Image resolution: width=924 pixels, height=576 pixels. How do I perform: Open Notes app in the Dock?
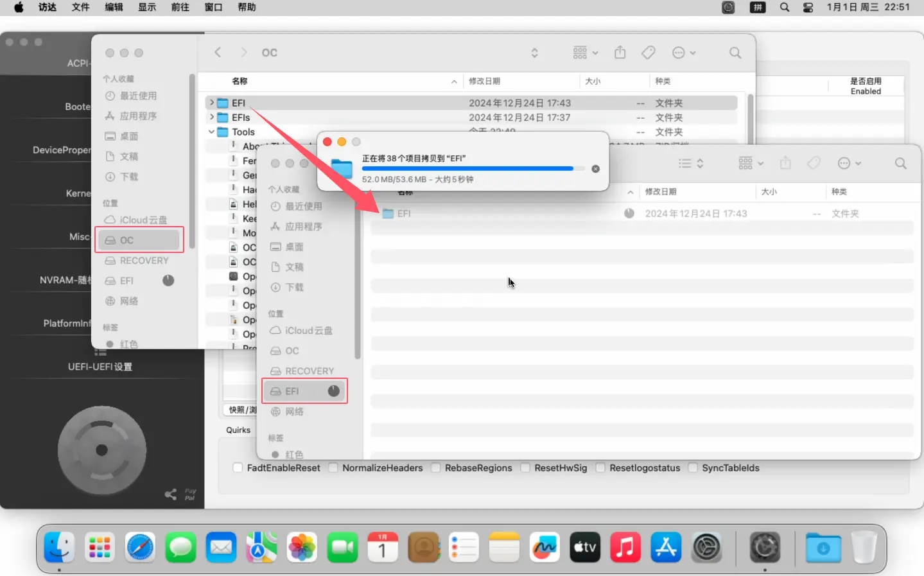point(504,548)
